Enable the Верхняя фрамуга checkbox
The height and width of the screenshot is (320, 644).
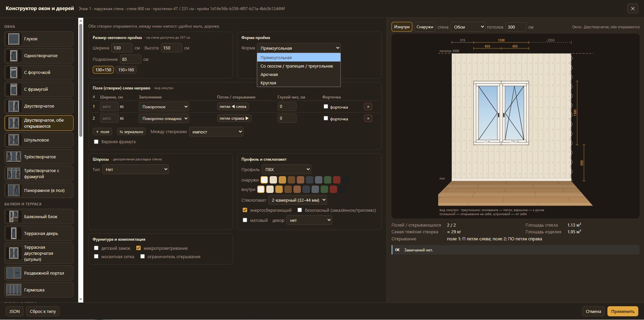click(x=96, y=142)
